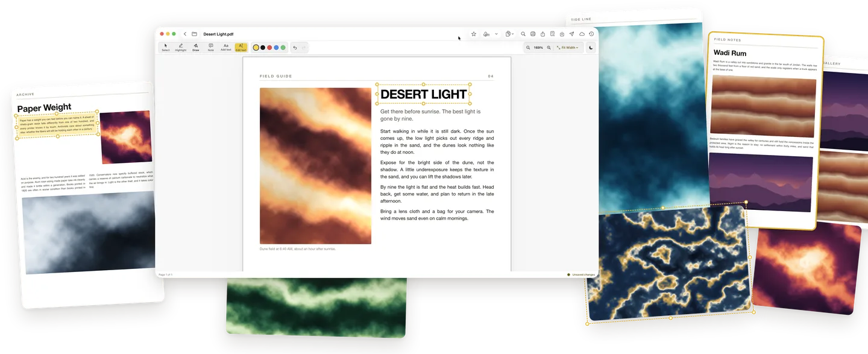Click the print icon in the title bar

(x=533, y=34)
